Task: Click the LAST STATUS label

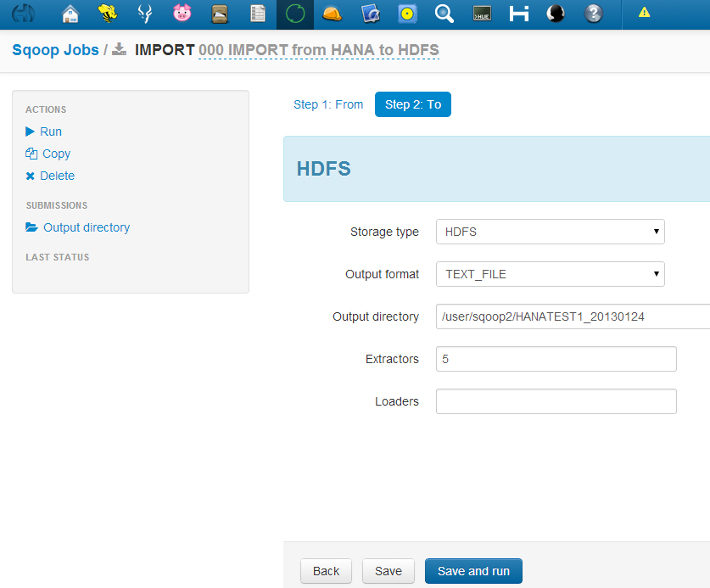Action: pos(58,257)
